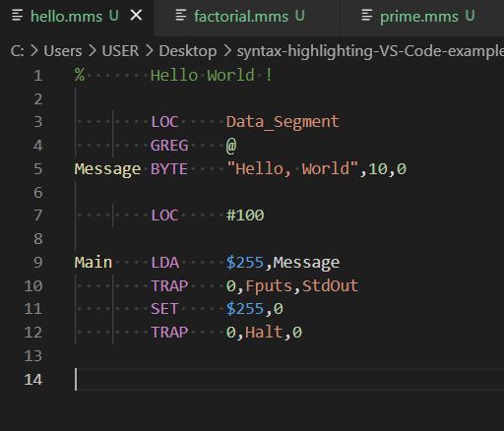504x431 pixels.
Task: Open the C: breadcrumb segment
Action: coord(17,51)
